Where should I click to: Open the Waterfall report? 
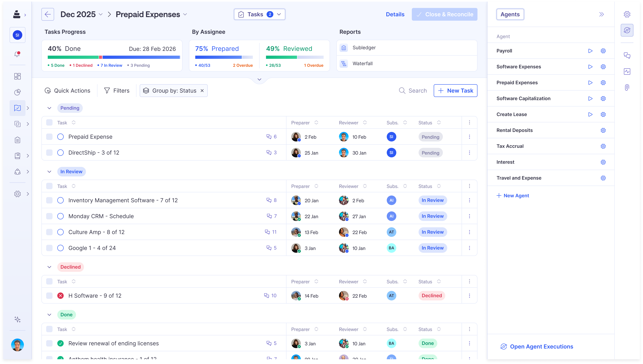tap(362, 64)
